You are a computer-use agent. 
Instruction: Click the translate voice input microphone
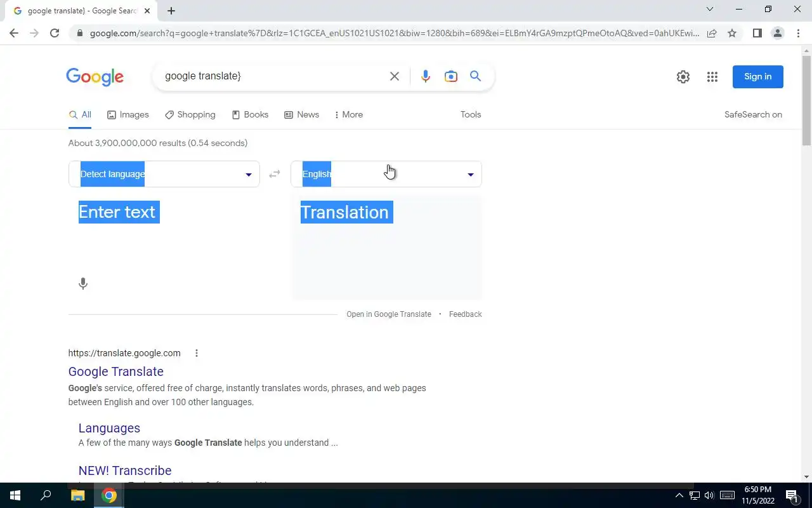point(82,284)
